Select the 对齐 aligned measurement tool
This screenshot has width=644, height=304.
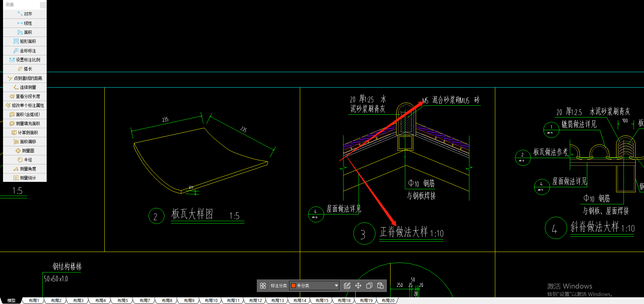[25, 14]
